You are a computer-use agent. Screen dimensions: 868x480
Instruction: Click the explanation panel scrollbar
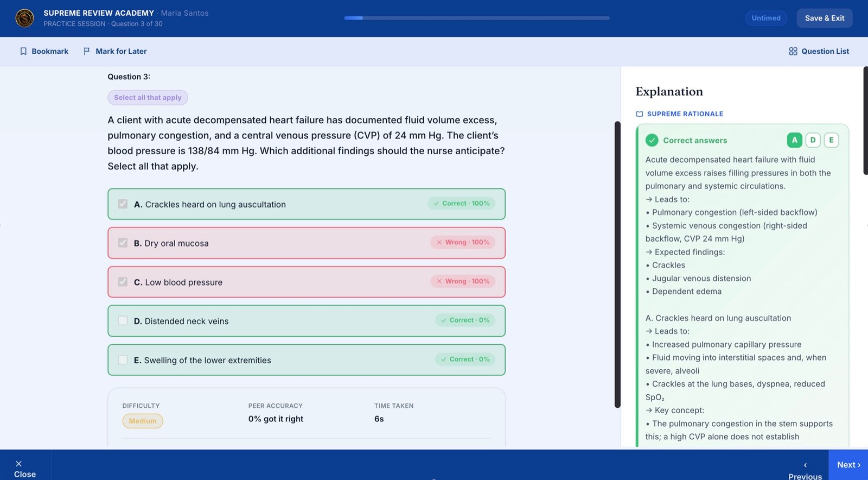pyautogui.click(x=865, y=121)
